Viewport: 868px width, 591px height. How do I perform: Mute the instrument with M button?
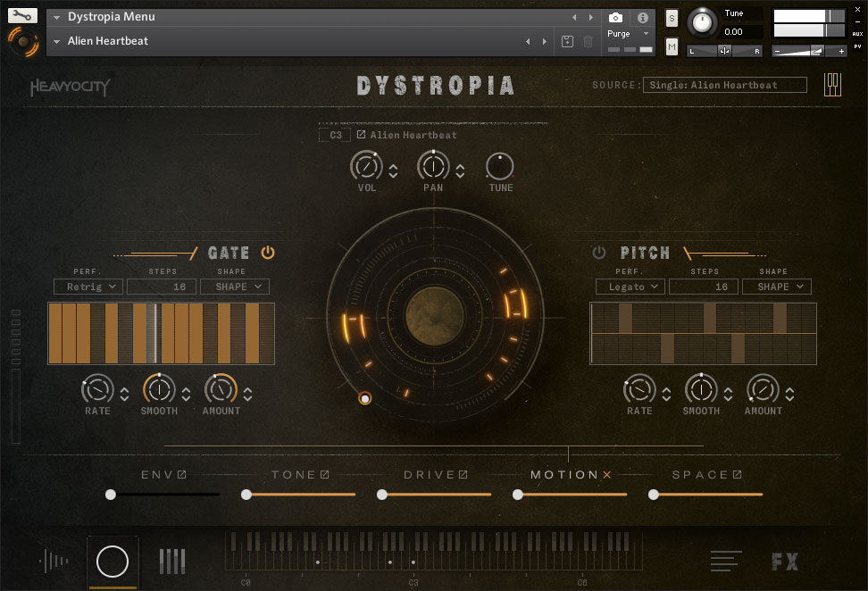point(672,46)
